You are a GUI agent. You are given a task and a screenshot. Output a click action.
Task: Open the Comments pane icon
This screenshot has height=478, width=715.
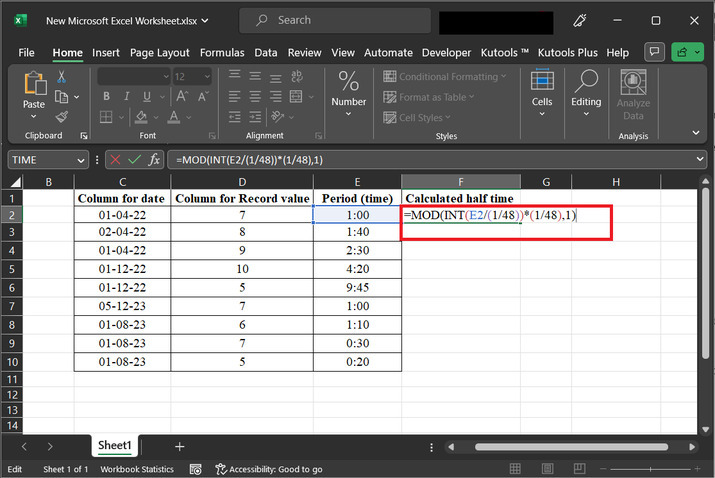655,52
